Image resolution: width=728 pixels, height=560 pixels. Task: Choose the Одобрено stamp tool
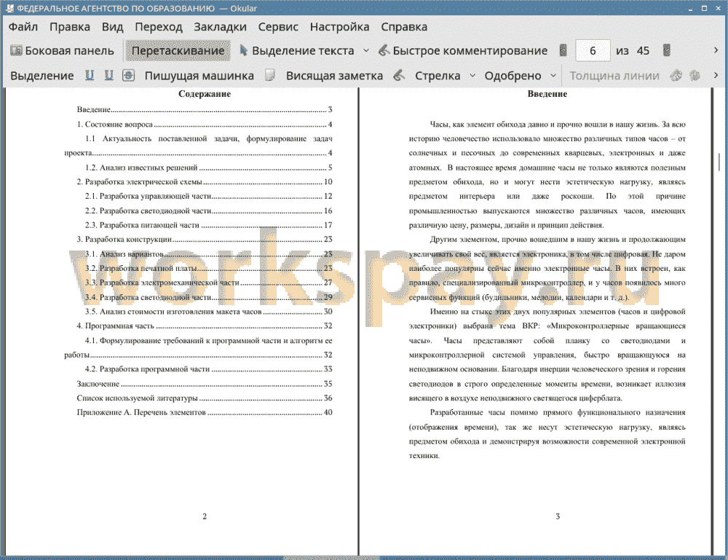pos(513,76)
